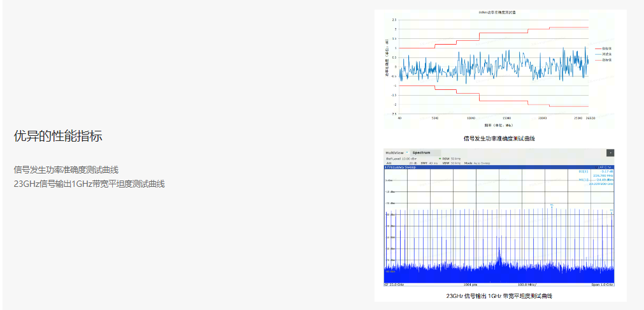Click the '优异的性能指标' heading
Viewport: 644px width, 310px height.
[58, 136]
